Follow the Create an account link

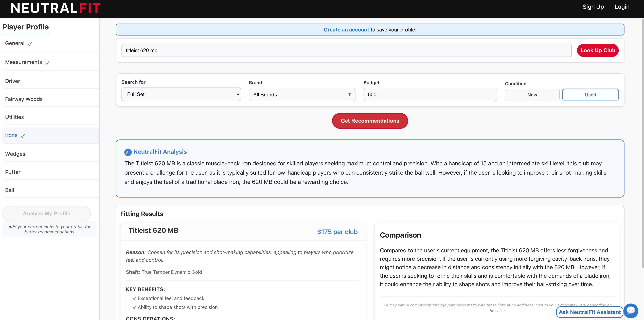pos(346,30)
